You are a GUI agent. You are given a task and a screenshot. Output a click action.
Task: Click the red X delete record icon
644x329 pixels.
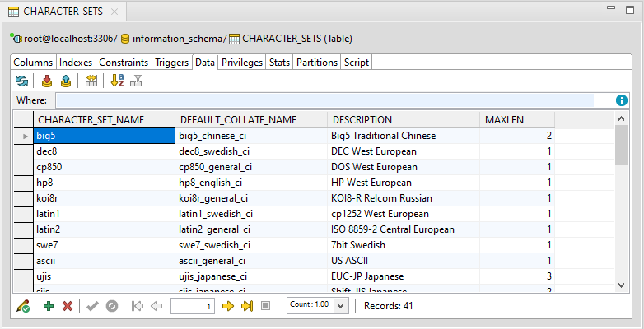[x=68, y=306]
